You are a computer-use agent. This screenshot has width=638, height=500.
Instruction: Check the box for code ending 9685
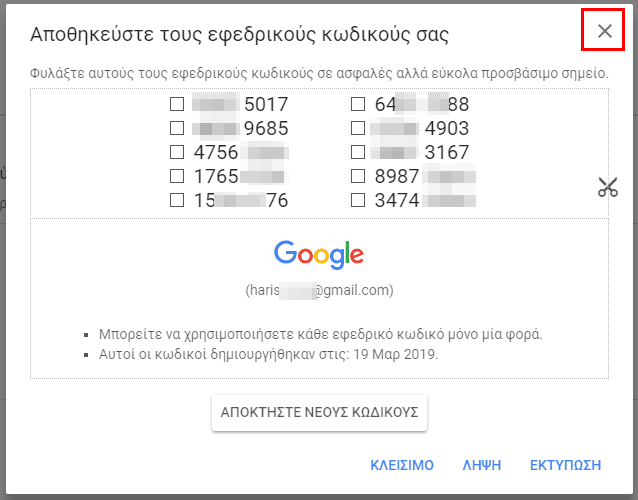pyautogui.click(x=177, y=128)
